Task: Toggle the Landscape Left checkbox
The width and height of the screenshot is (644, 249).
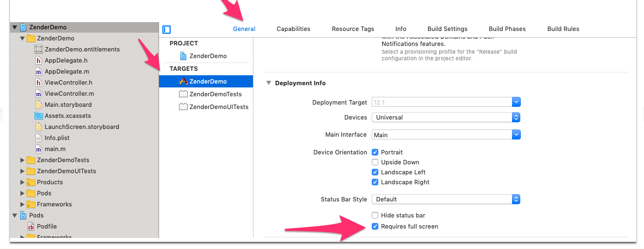Action: coord(374,172)
